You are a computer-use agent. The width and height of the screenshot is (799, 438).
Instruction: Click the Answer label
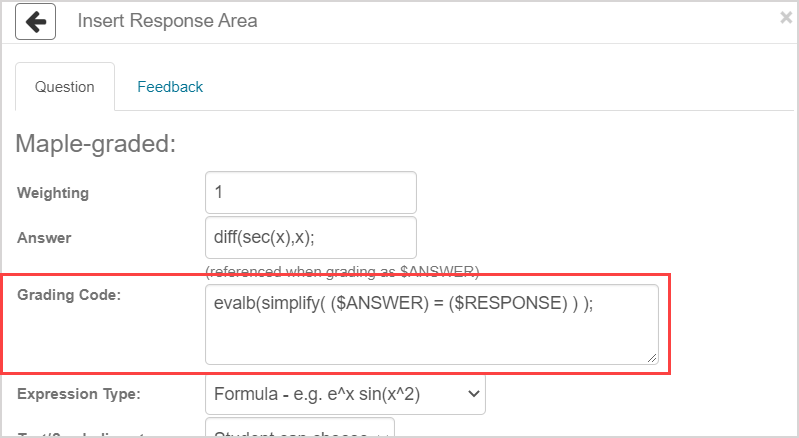(44, 239)
